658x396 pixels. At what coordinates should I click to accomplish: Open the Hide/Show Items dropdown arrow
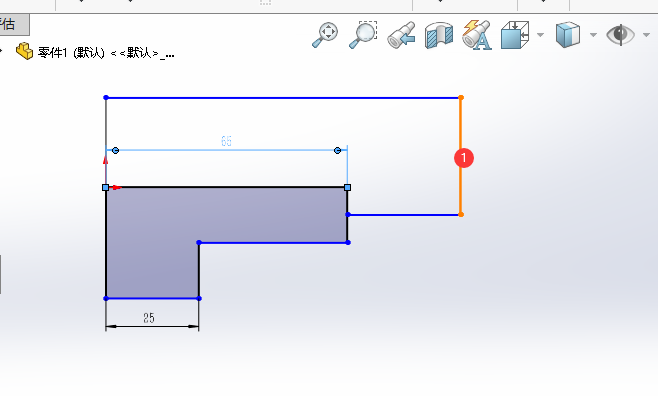[x=646, y=35]
